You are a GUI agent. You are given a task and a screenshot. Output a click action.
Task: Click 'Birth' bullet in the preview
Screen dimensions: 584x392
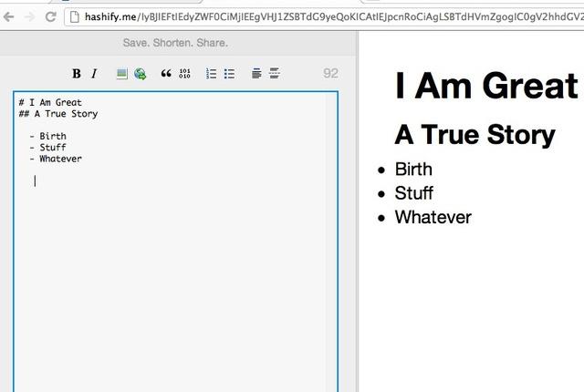(413, 170)
